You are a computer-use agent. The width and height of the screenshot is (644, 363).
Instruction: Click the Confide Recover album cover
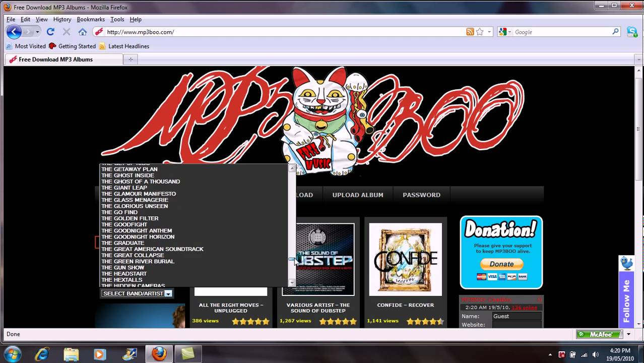click(x=406, y=260)
